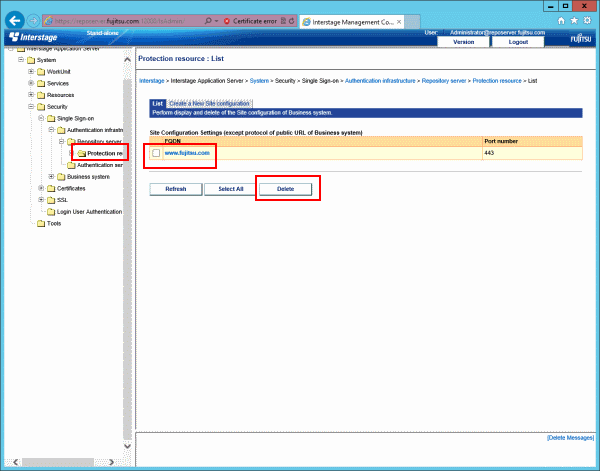Open Favorites star icon

[574, 21]
